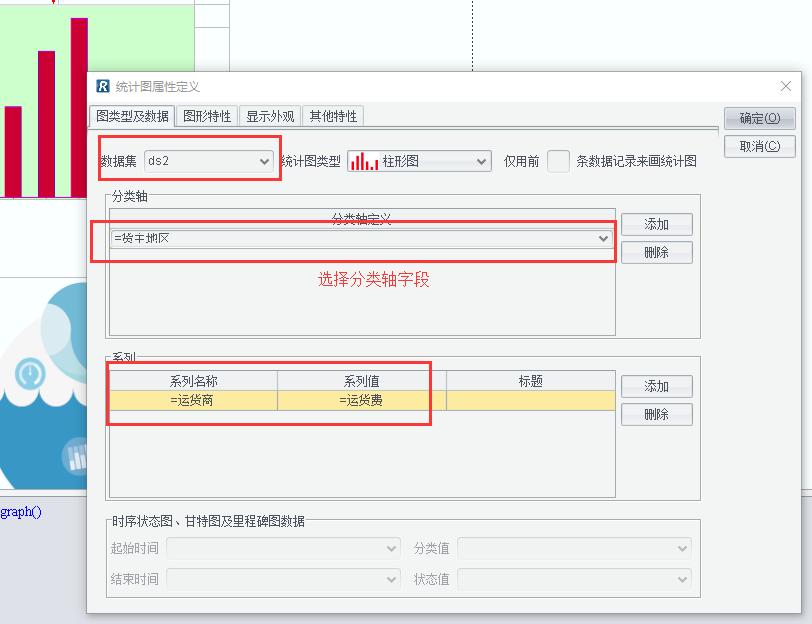Enable the 仅前 records limit checkbox

pyautogui.click(x=559, y=161)
